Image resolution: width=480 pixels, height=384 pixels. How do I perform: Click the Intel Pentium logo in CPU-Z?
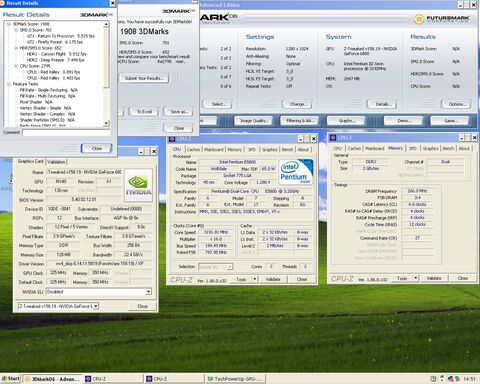pos(296,171)
